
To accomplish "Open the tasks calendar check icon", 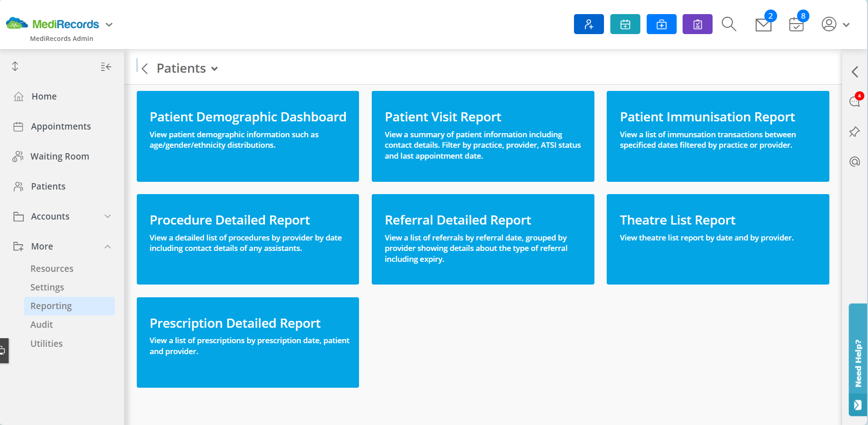I will 796,25.
